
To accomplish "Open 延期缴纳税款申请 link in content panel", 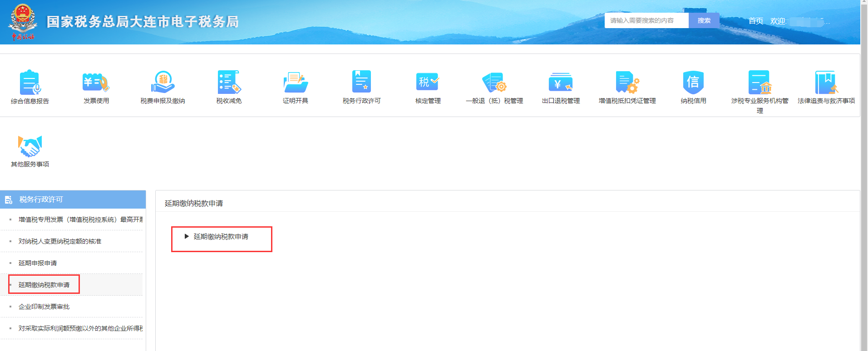I will click(221, 236).
